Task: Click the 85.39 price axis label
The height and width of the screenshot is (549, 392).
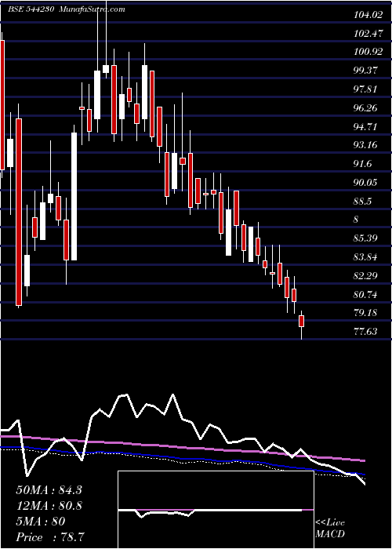Action: point(367,238)
